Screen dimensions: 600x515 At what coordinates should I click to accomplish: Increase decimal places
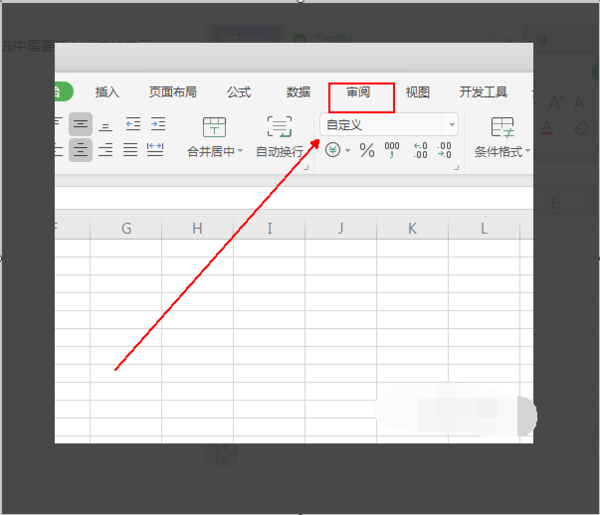[420, 150]
